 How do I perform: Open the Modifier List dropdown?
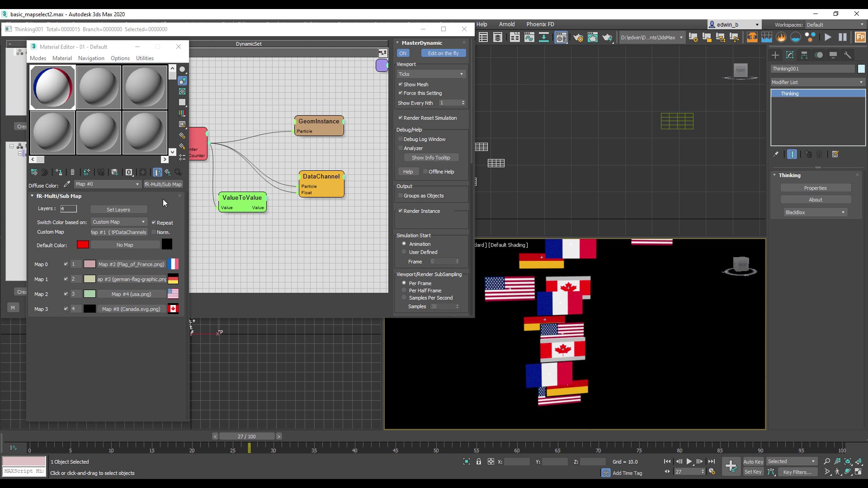tap(816, 82)
